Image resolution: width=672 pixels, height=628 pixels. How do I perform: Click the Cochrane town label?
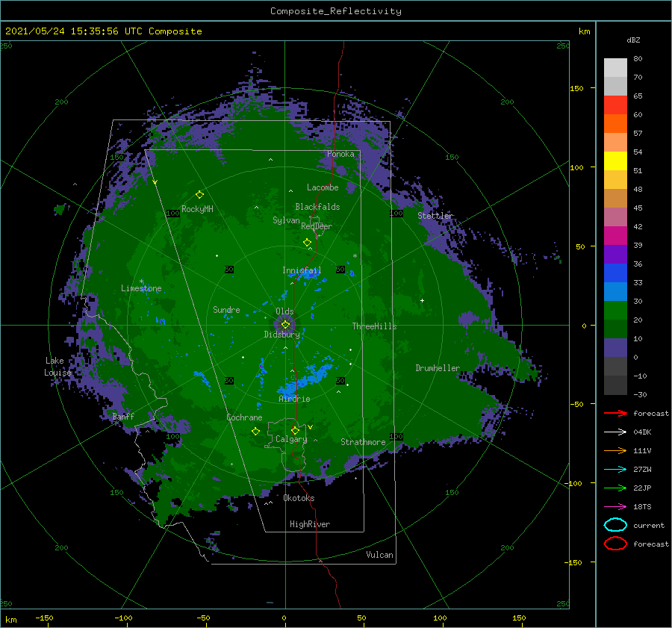pyautogui.click(x=244, y=417)
